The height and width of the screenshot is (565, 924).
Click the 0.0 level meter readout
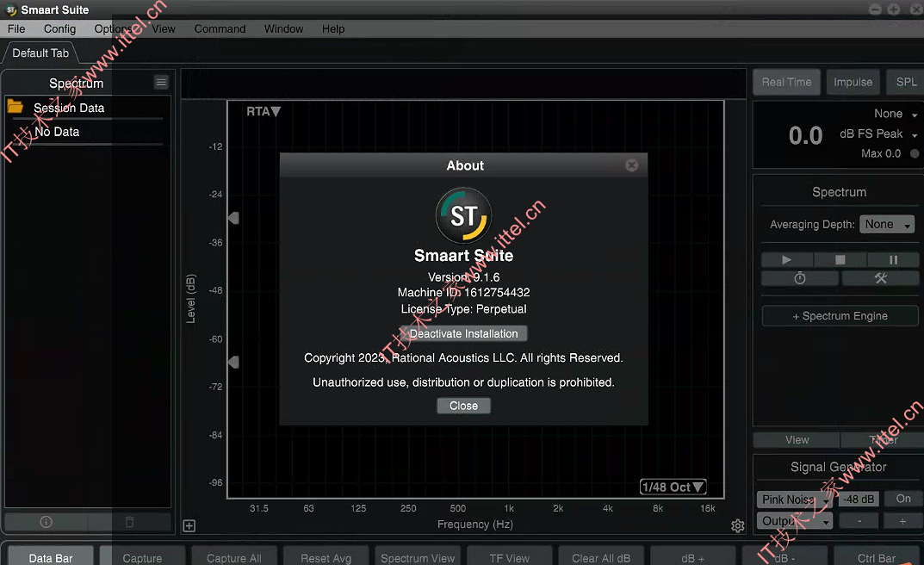click(x=805, y=136)
